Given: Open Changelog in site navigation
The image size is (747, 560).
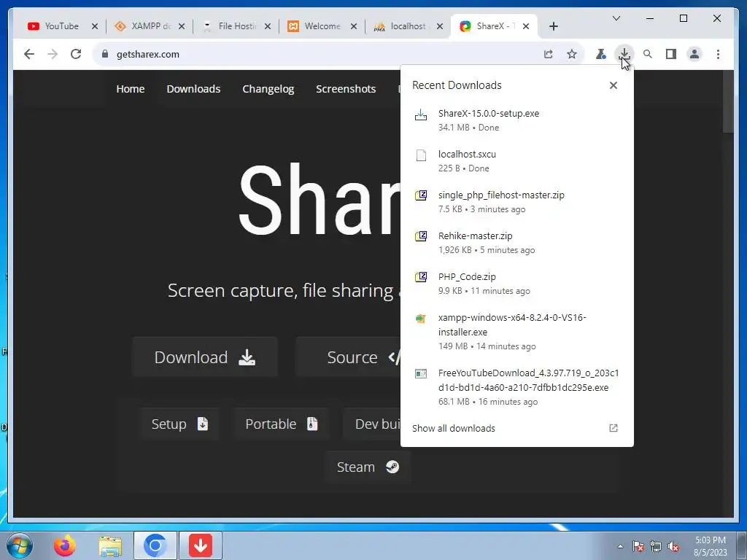Looking at the screenshot, I should (268, 89).
